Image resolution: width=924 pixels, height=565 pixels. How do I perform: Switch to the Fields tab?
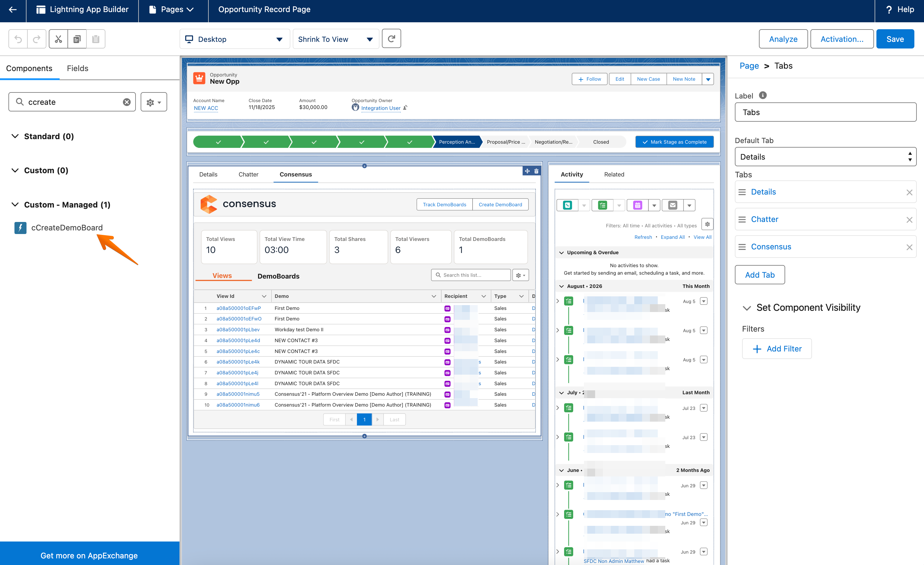[x=78, y=68]
